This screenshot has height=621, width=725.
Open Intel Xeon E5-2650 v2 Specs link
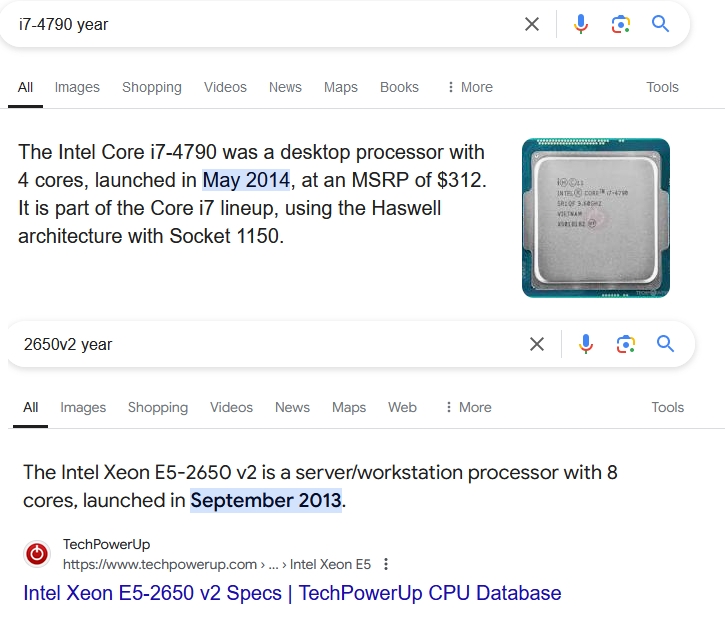click(x=292, y=593)
